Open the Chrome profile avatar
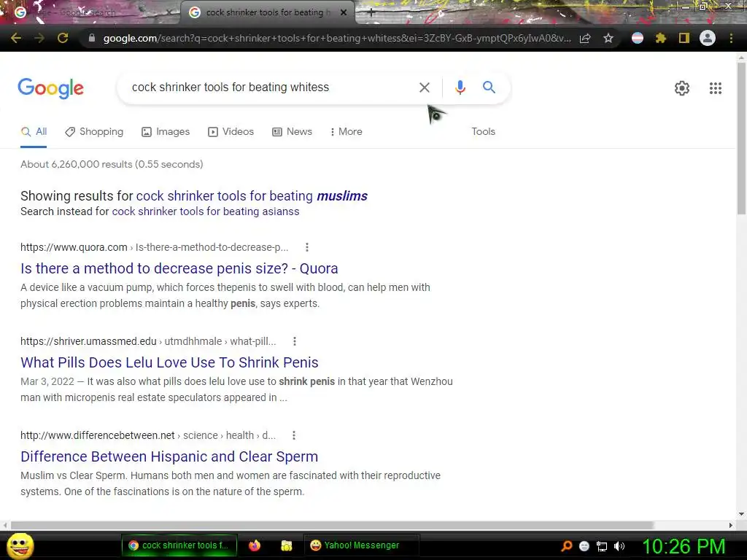This screenshot has width=747, height=560. [x=708, y=38]
